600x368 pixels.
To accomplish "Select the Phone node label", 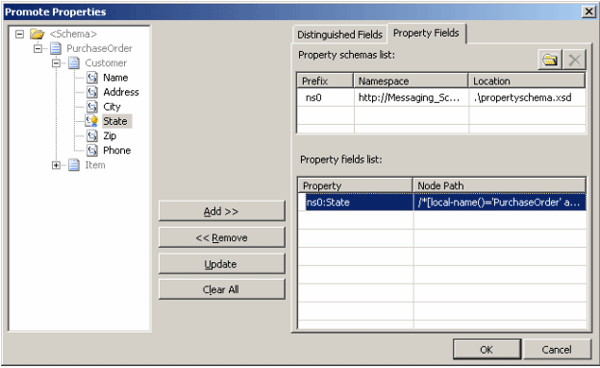I will point(117,150).
